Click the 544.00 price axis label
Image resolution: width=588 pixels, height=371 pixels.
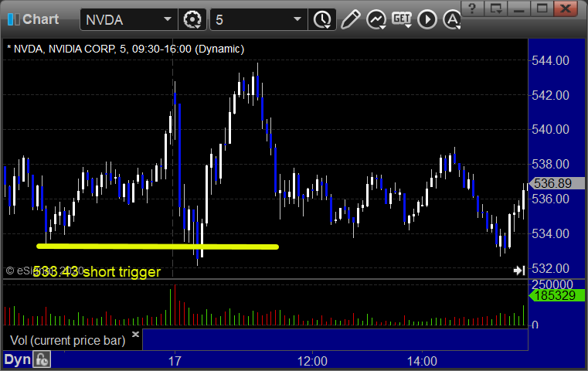tap(550, 60)
